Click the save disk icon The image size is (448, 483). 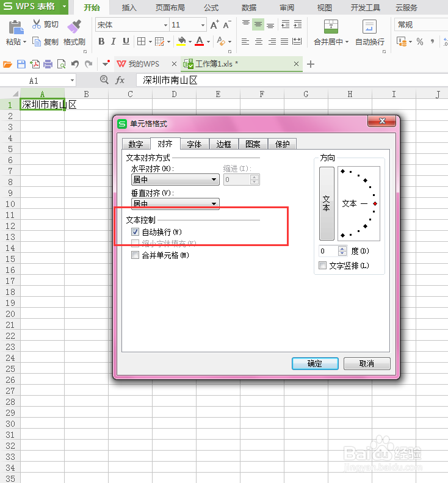(21, 64)
